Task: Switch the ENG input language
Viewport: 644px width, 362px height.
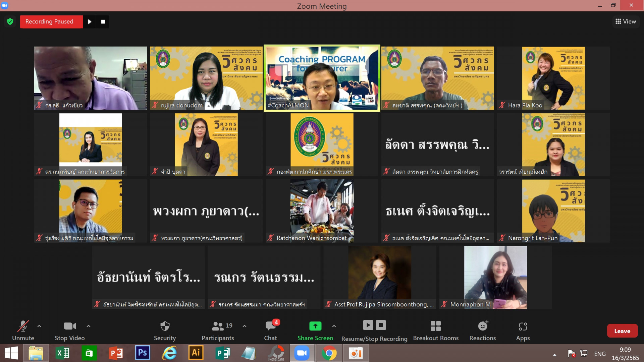Action: coord(600,354)
